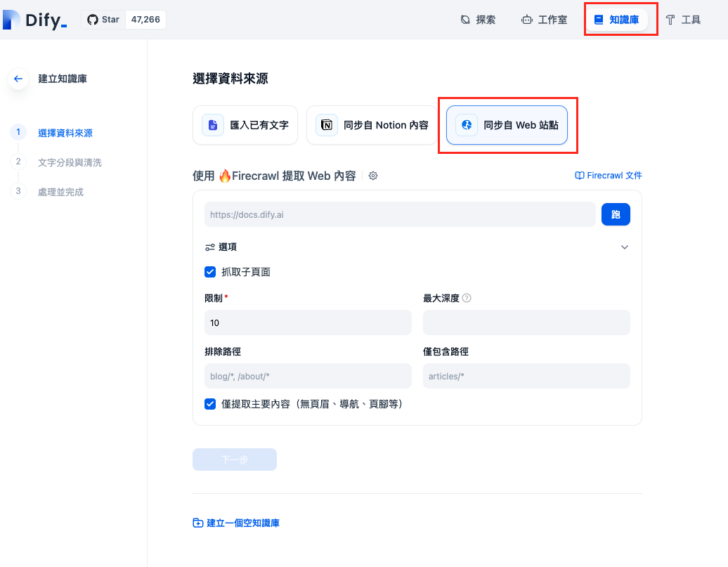Image resolution: width=728 pixels, height=567 pixels.
Task: Click the back arrow beside 建立知識庫
Action: (18, 79)
